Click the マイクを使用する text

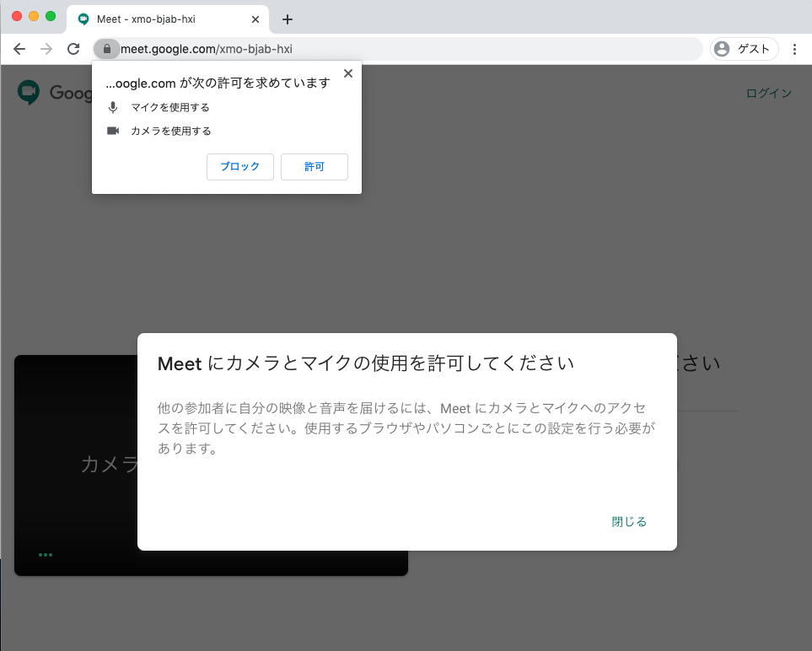pos(170,108)
